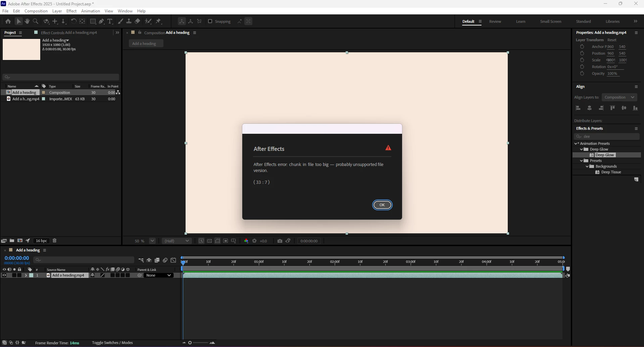Image resolution: width=644 pixels, height=347 pixels.
Task: Toggle Opacity stopwatch in Properties panel
Action: [582, 73]
